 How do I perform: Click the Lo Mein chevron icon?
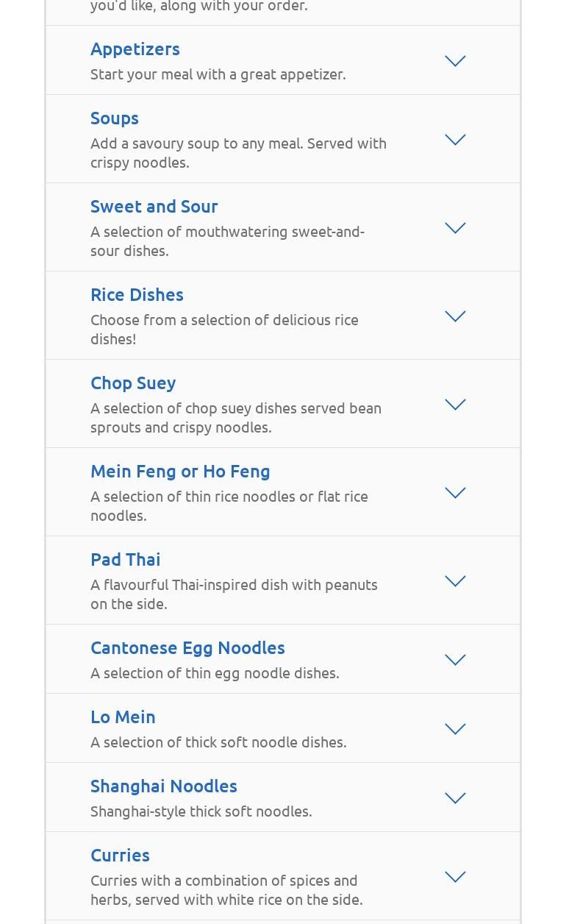455,729
